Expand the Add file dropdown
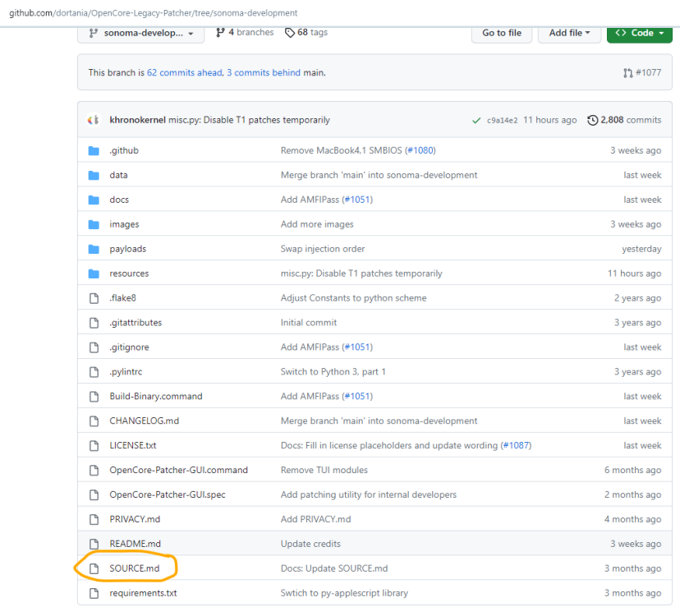 tap(569, 33)
